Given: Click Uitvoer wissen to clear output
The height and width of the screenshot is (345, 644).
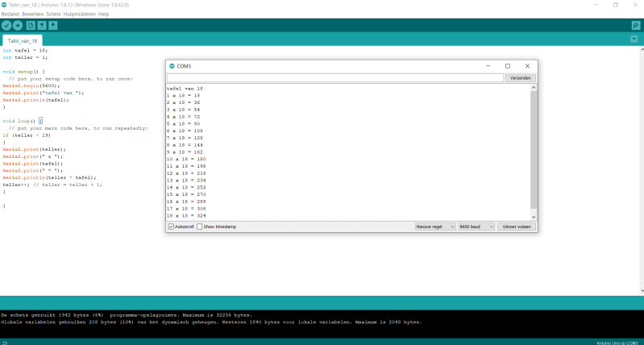Looking at the screenshot, I should (x=517, y=227).
